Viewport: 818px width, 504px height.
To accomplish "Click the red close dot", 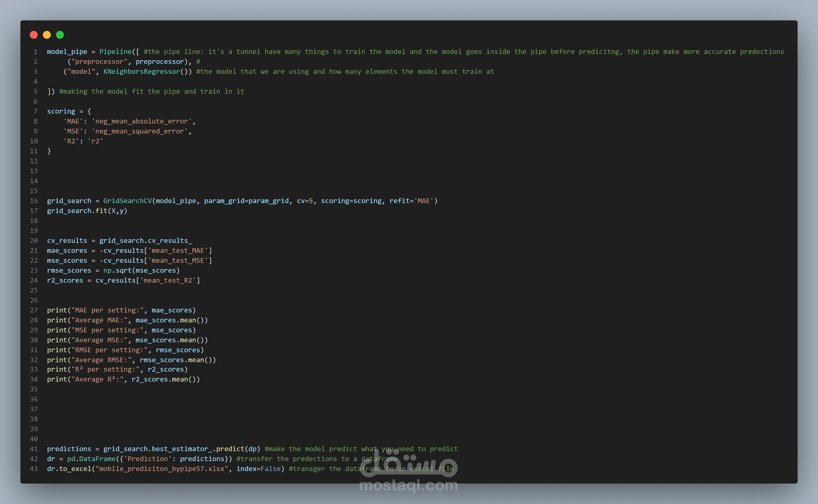I will [34, 35].
